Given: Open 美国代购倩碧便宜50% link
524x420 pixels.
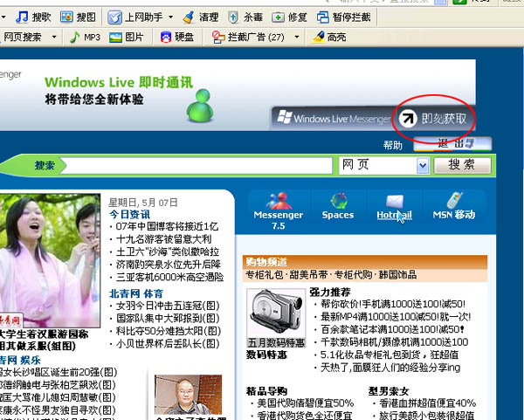Looking at the screenshot, I should [305, 403].
